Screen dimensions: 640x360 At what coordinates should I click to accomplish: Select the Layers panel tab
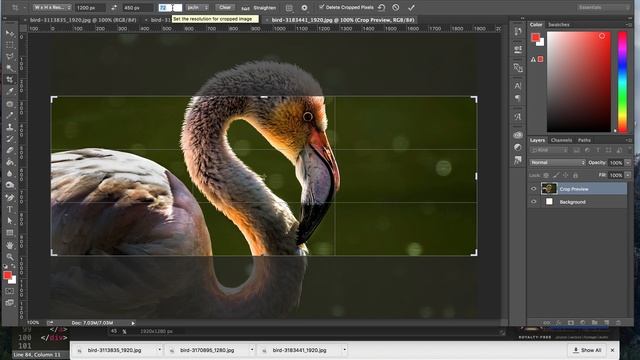click(537, 140)
